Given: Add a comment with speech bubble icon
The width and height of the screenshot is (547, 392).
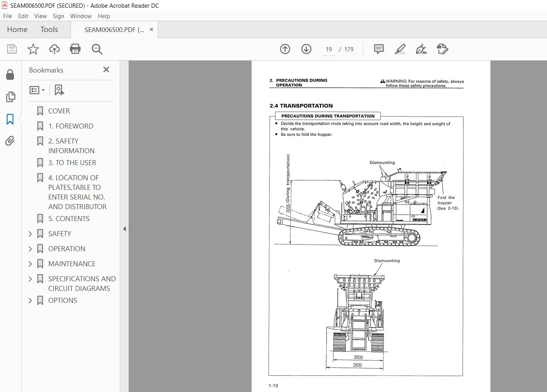Looking at the screenshot, I should [379, 49].
